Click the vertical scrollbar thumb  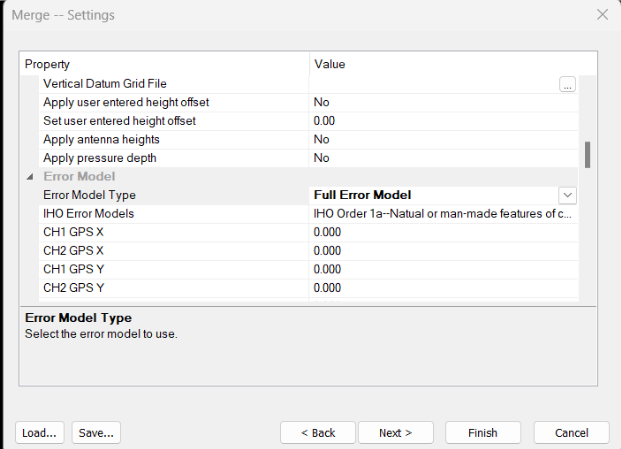tap(587, 154)
